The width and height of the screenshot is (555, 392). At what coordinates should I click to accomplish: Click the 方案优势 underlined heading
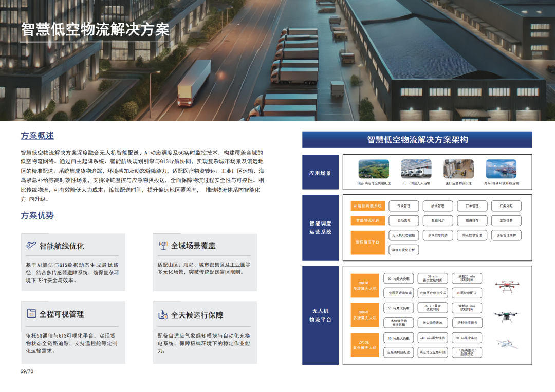coord(37,215)
